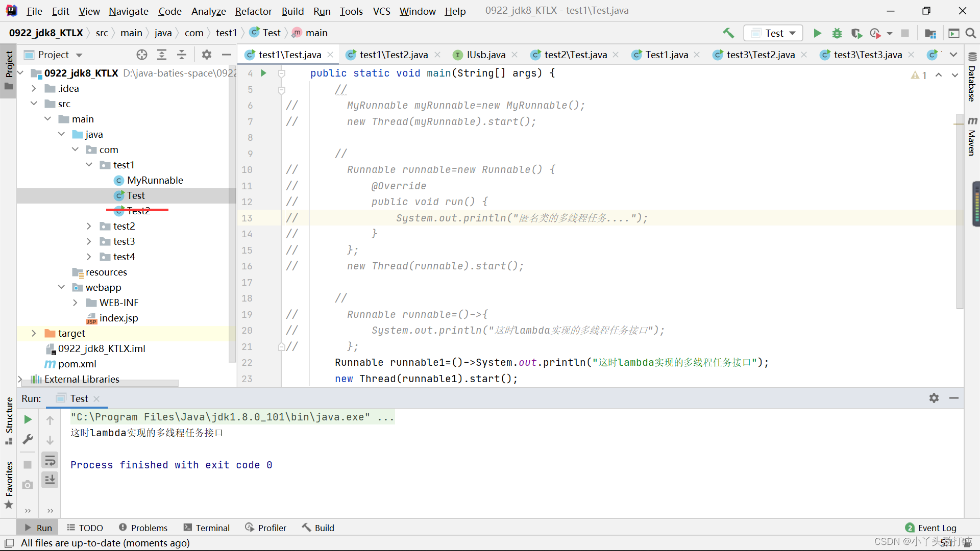Expand all in Project panel
980x551 pixels.
[162, 55]
